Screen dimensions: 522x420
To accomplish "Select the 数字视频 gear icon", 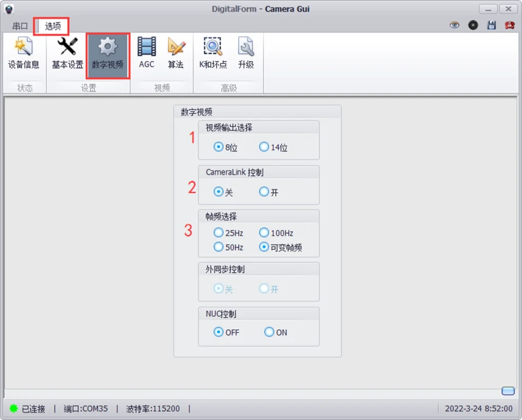I will tap(107, 54).
